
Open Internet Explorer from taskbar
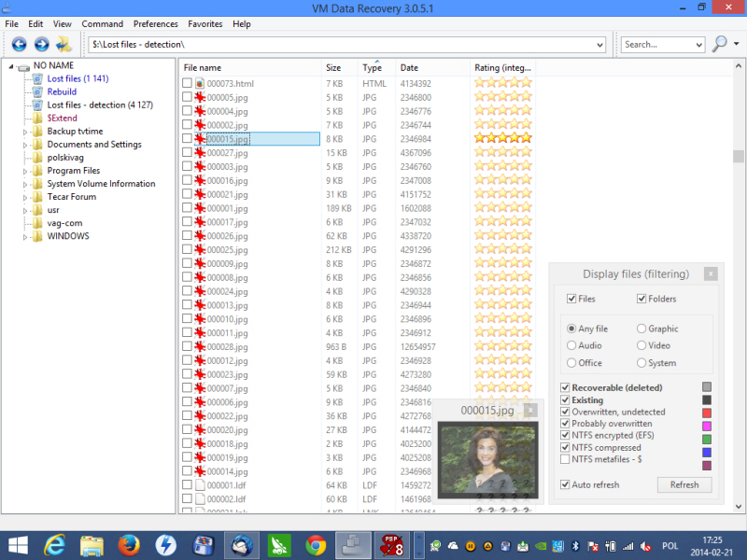pos(54,545)
